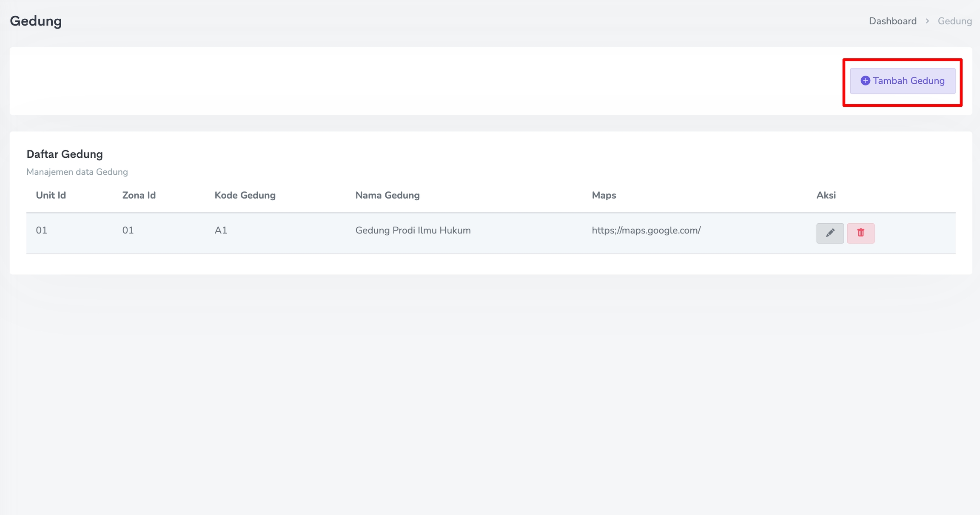Click the Manajemen data Gedung subtitle
The height and width of the screenshot is (515, 980).
(x=77, y=172)
